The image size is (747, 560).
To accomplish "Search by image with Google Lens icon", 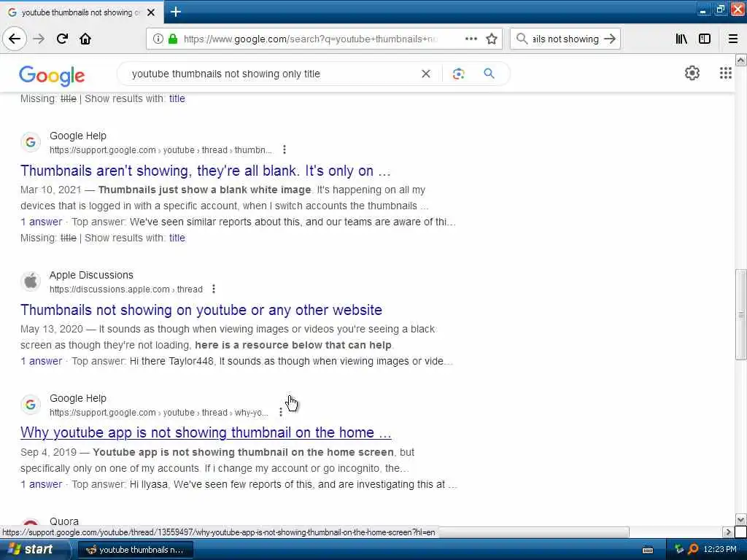I will 458,74.
